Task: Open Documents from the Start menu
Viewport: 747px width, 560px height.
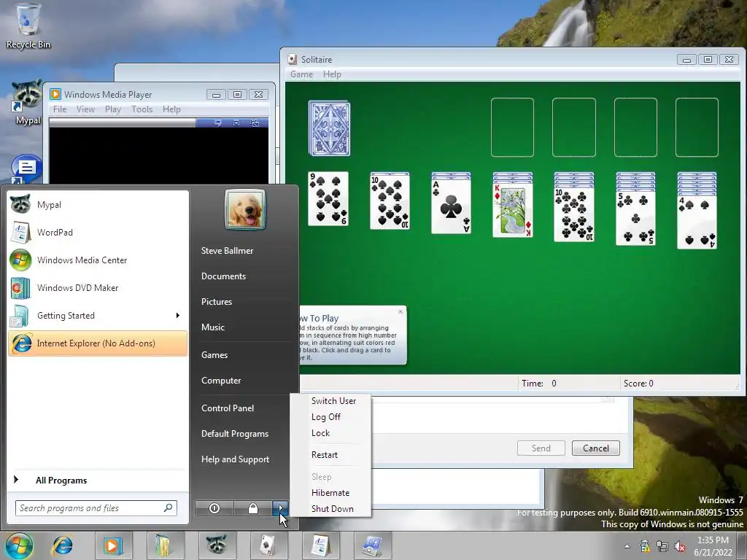Action: tap(223, 276)
